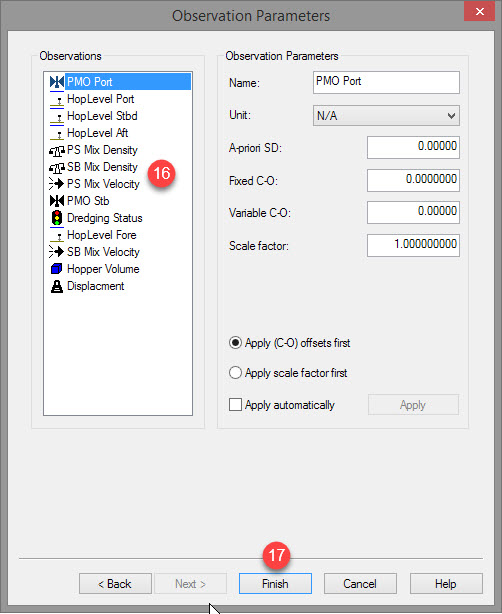Select HopLevel Port in observations list
The image size is (502, 614).
click(x=101, y=99)
